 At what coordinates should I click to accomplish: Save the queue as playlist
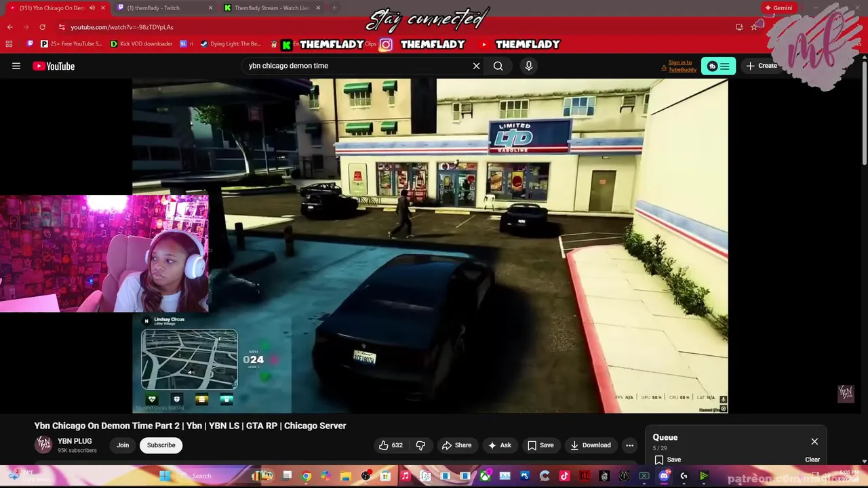point(668,460)
